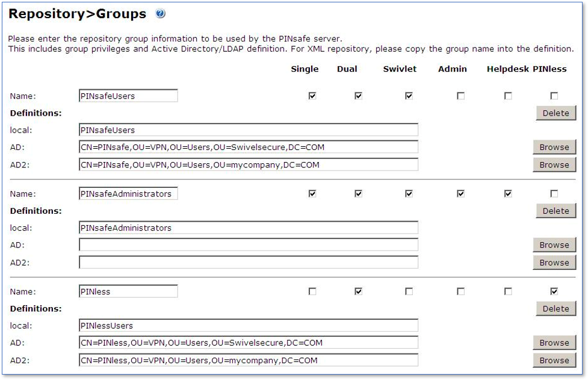
Task: Toggle Dual checkbox for PINsafeAdministrators group
Action: click(359, 193)
